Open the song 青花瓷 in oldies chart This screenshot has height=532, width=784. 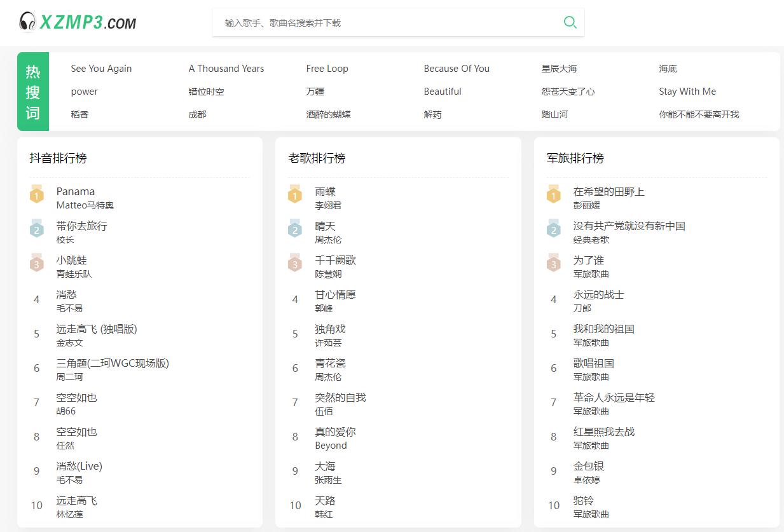point(330,363)
